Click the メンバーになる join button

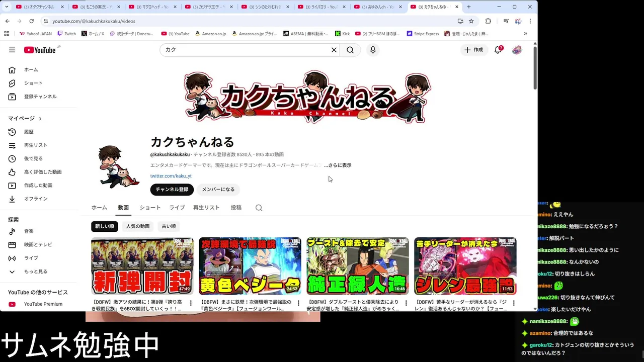(218, 190)
